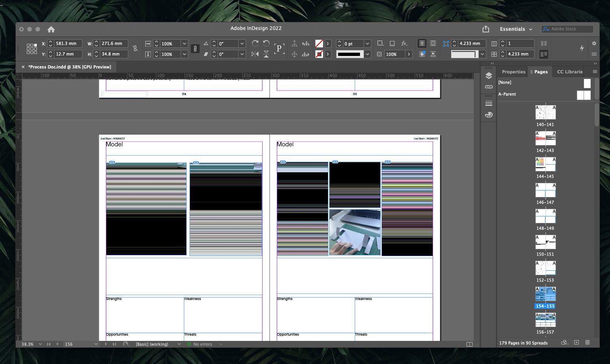The width and height of the screenshot is (610, 364).
Task: Collapse the panel dock with double chevron
Action: point(492,63)
